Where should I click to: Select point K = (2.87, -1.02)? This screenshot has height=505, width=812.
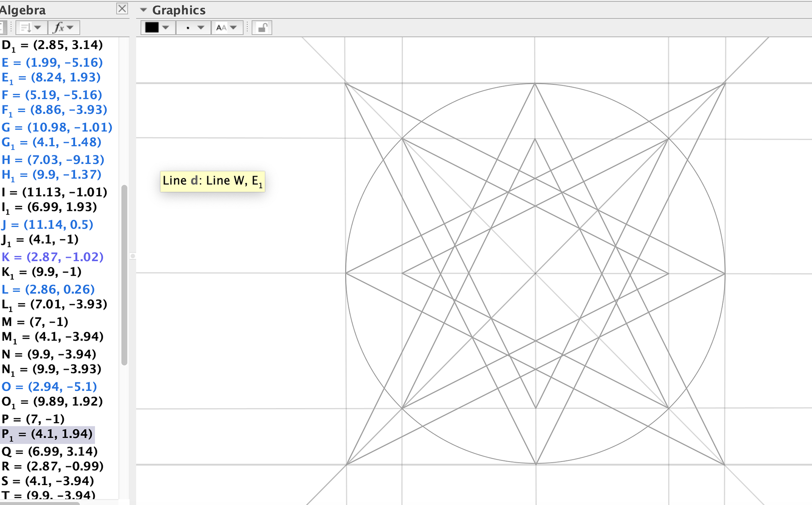52,257
